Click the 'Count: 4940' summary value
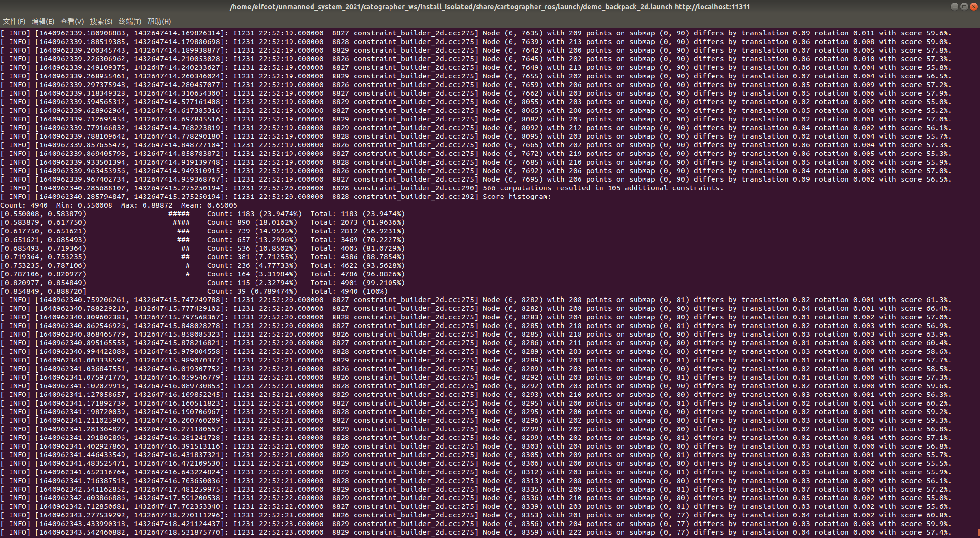 (x=24, y=205)
